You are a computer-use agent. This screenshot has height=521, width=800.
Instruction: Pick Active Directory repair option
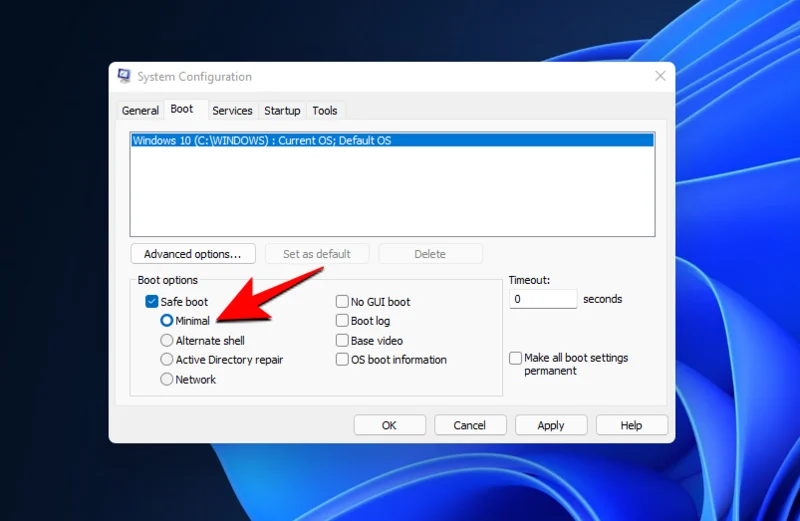tap(167, 360)
